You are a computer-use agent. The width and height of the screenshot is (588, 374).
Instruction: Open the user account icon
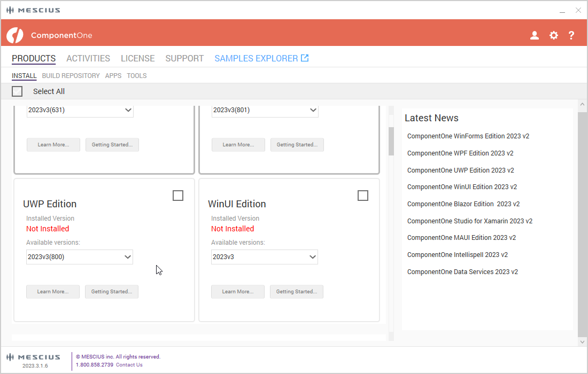(535, 35)
